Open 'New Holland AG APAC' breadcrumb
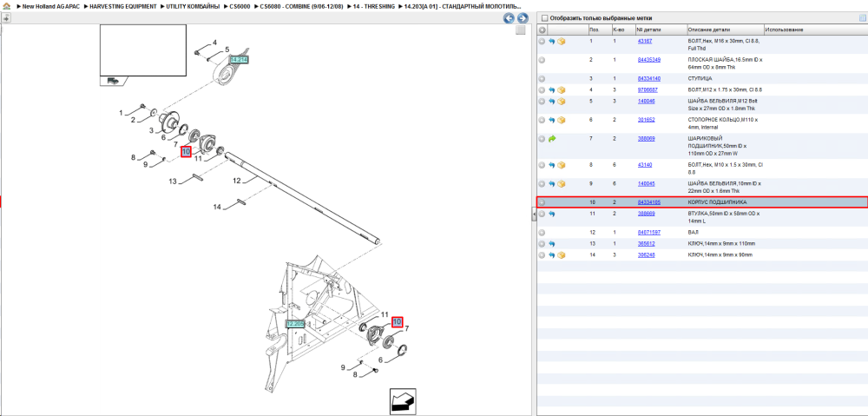868x416 pixels. click(50, 6)
